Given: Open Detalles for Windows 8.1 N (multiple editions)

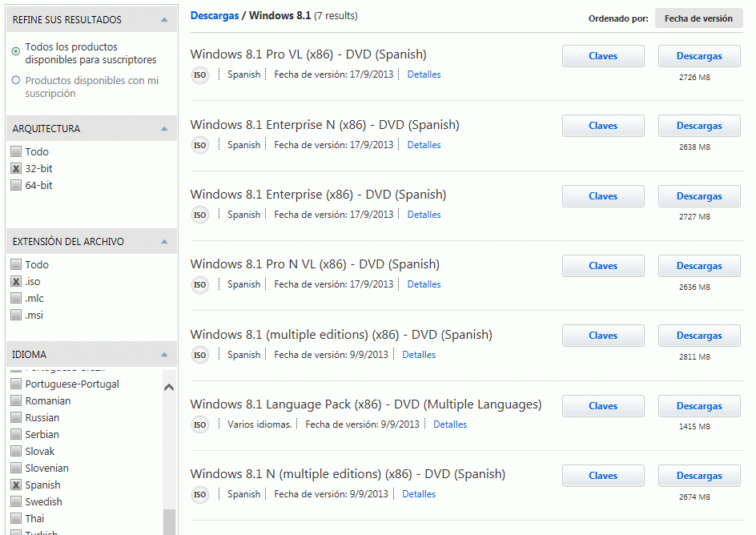Looking at the screenshot, I should point(419,494).
